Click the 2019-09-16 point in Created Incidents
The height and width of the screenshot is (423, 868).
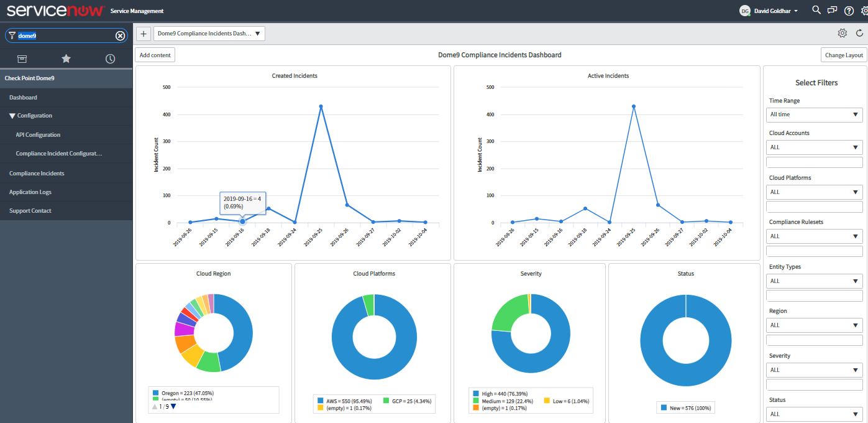[x=242, y=221]
